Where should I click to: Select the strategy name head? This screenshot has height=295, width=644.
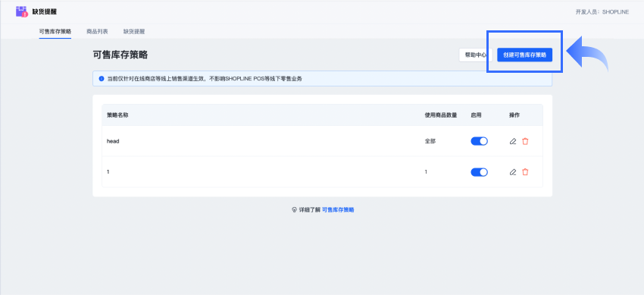113,141
